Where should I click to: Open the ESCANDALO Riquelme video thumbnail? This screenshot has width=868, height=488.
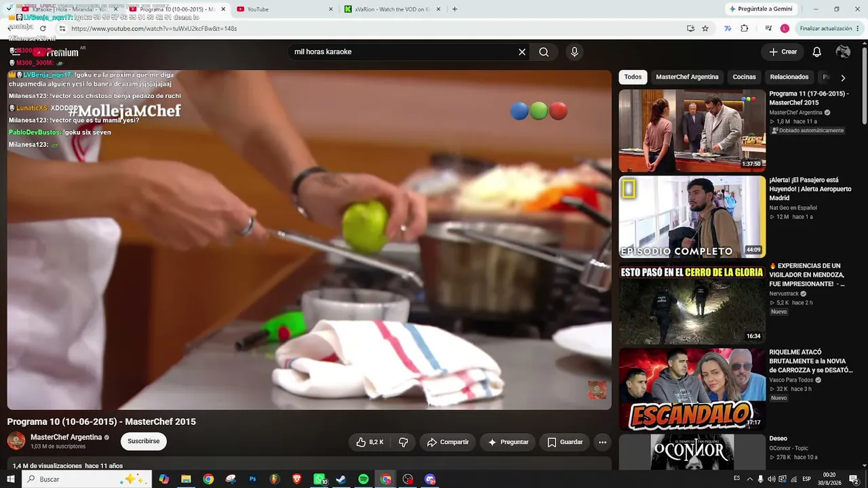[692, 389]
